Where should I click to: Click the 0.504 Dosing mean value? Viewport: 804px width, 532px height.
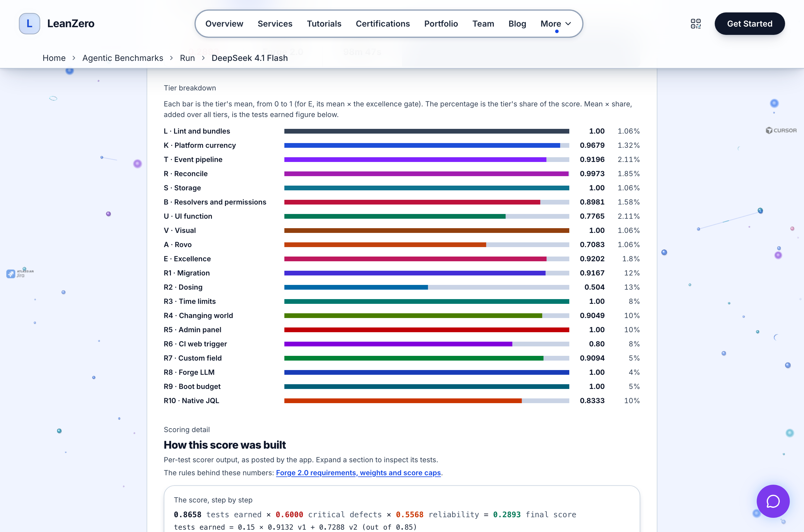point(594,287)
